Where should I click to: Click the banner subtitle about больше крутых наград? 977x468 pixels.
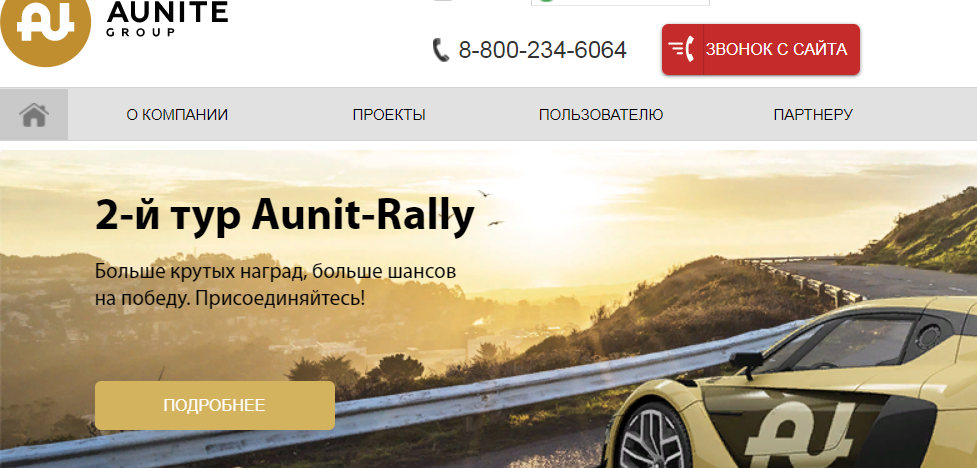click(275, 285)
